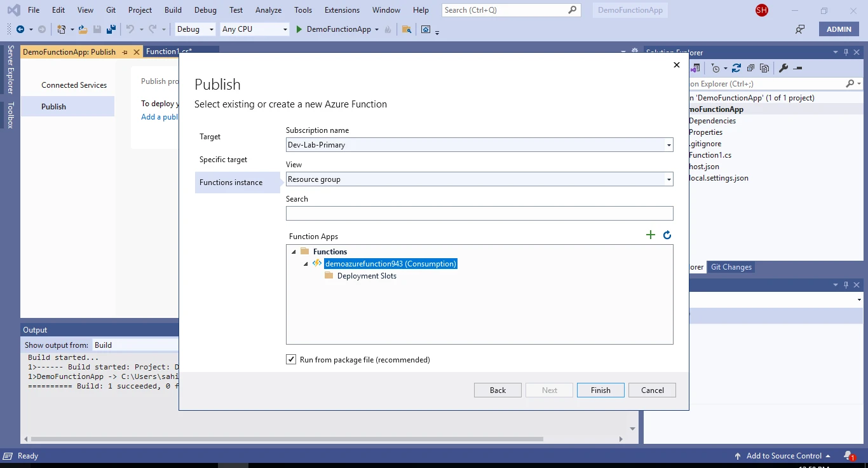Image resolution: width=868 pixels, height=468 pixels.
Task: Select the Functions instance step
Action: pyautogui.click(x=231, y=182)
